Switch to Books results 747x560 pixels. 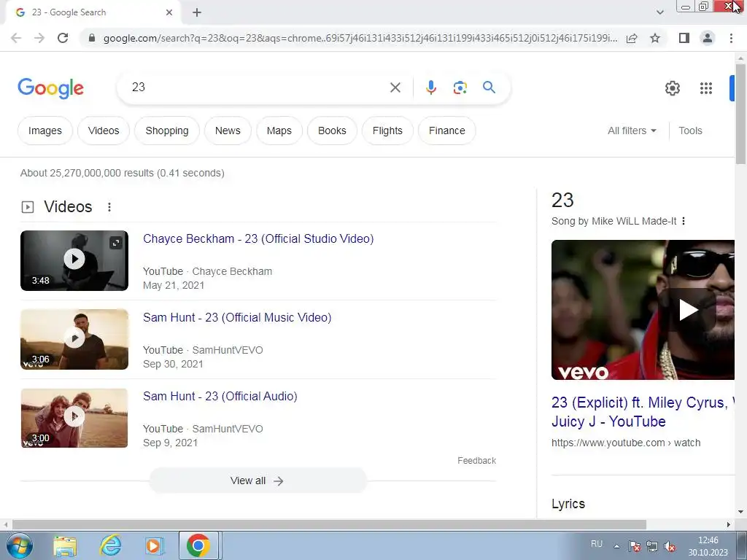coord(332,131)
